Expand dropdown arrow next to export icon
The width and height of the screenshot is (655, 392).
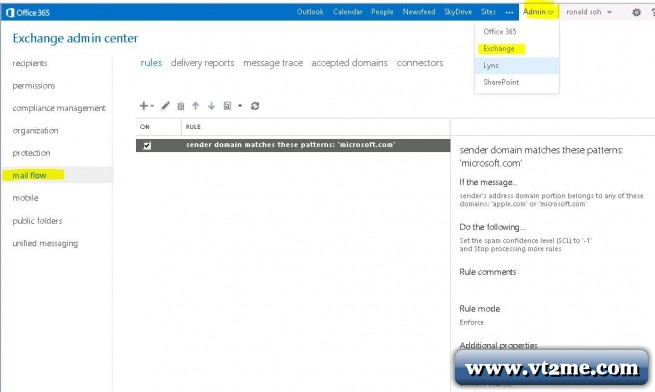(240, 106)
